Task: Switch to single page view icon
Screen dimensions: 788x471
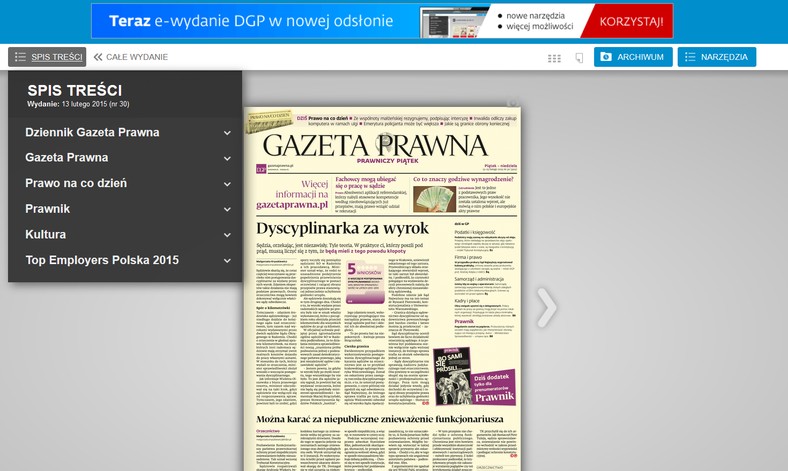Action: point(579,58)
